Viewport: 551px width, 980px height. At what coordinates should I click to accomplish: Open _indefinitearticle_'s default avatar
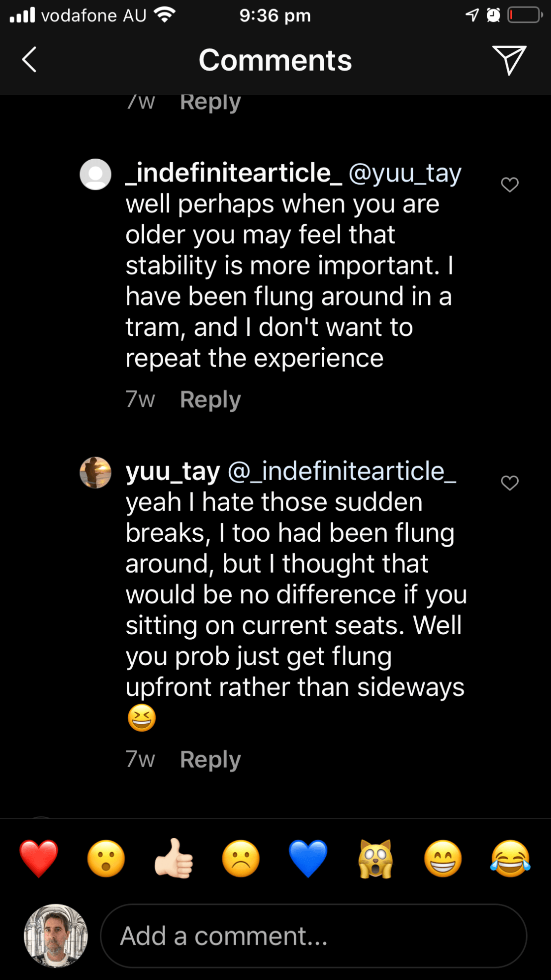click(x=95, y=174)
